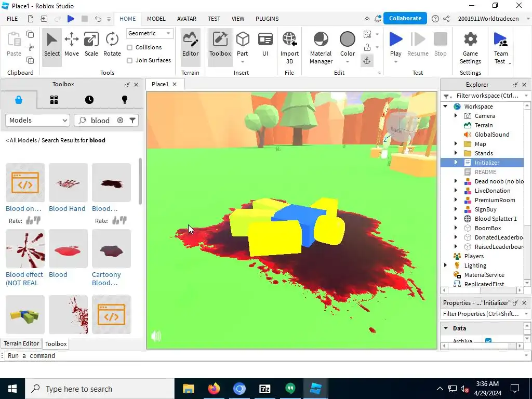Click the command bar input

point(264,355)
